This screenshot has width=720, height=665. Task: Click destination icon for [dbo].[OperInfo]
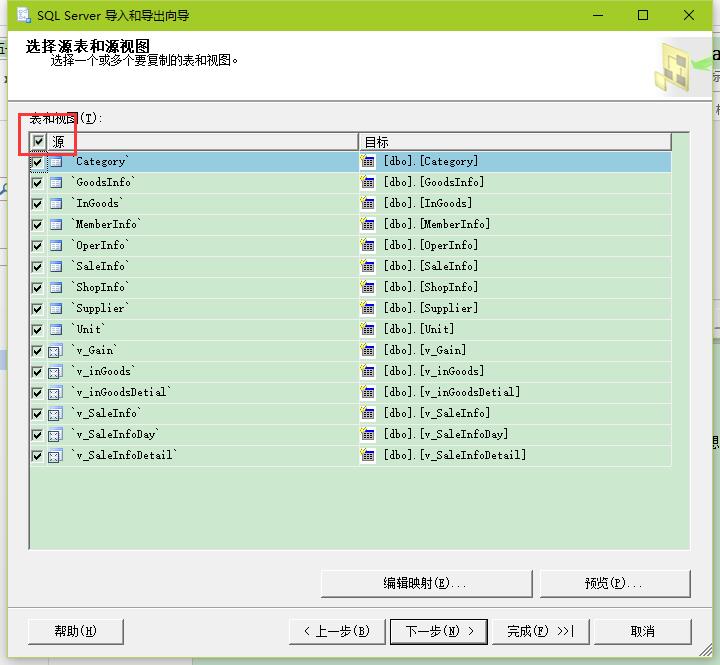367,245
